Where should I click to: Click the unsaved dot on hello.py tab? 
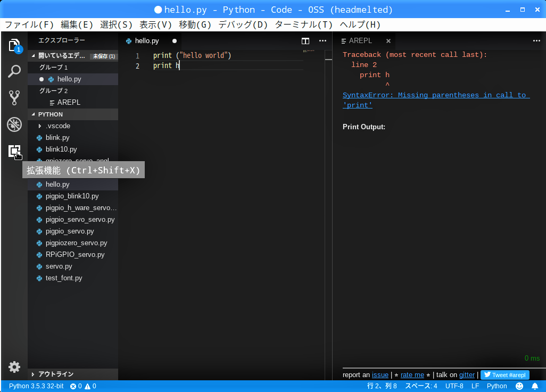(x=175, y=41)
